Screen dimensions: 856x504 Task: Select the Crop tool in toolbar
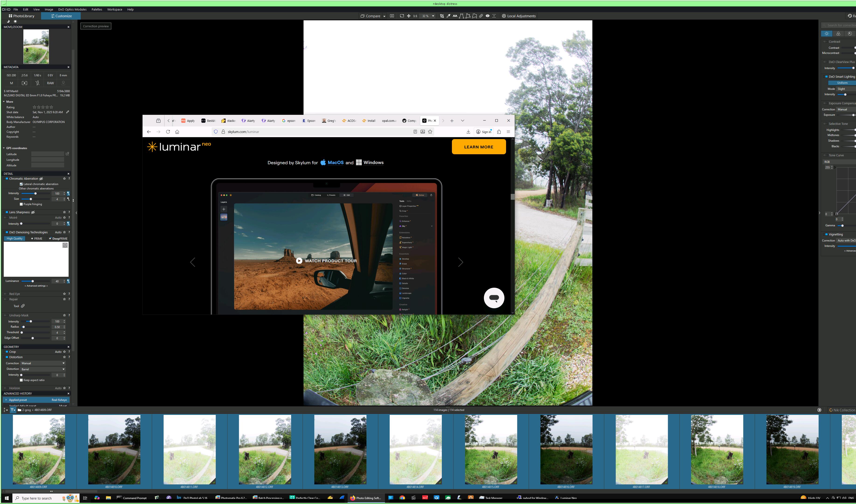click(x=442, y=16)
